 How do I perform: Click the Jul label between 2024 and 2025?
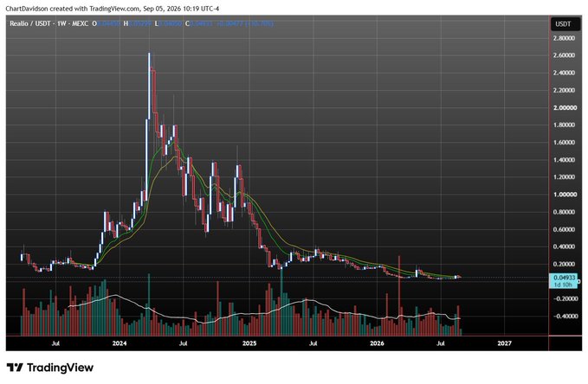(183, 343)
